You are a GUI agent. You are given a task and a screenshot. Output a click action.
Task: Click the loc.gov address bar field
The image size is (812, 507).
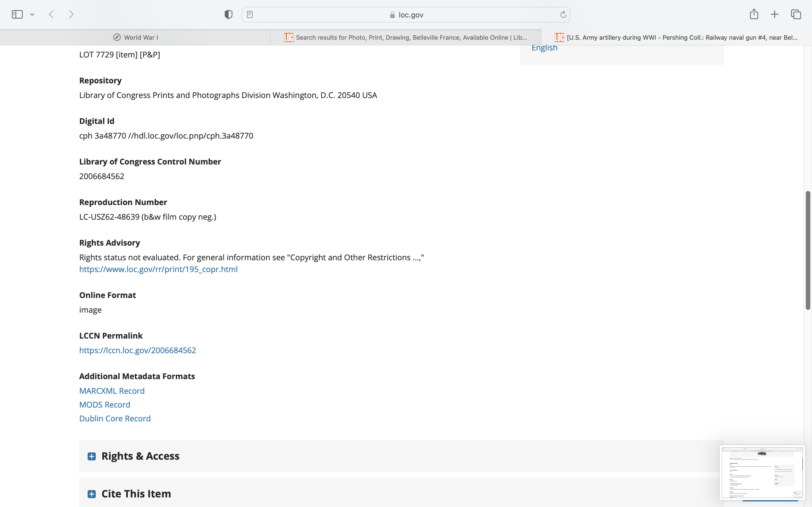click(x=406, y=15)
